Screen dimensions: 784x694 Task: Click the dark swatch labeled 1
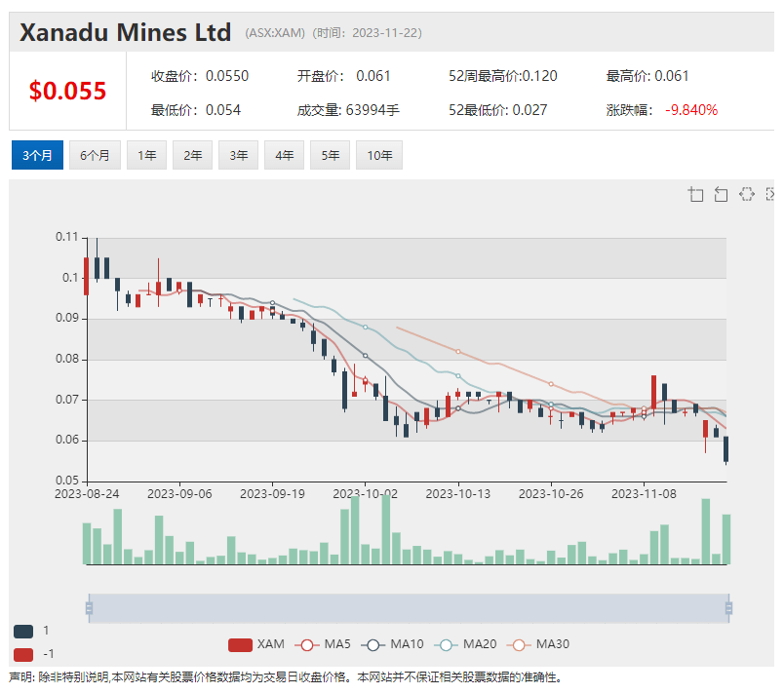[x=23, y=631]
